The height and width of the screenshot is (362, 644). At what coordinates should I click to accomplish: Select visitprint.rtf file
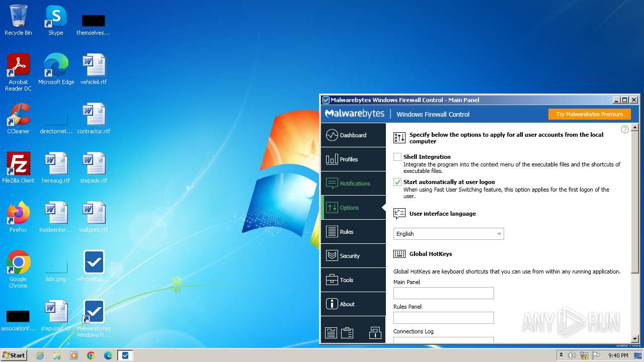click(94, 217)
